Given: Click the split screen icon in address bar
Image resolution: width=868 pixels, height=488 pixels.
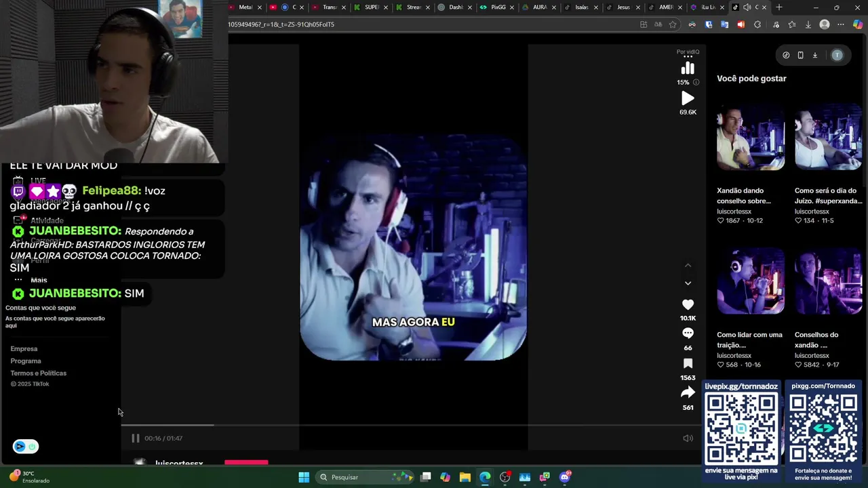Looking at the screenshot, I should click(x=644, y=24).
